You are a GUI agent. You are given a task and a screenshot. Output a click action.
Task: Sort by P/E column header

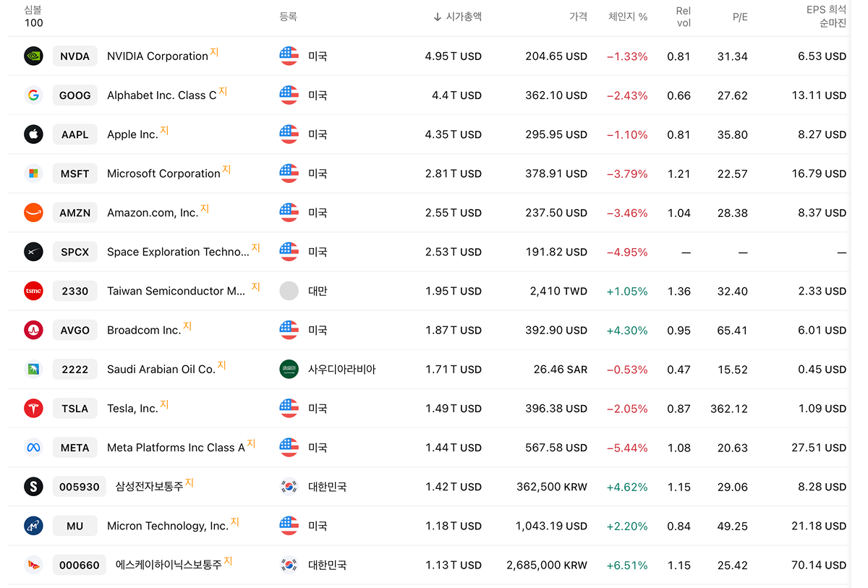click(x=740, y=17)
